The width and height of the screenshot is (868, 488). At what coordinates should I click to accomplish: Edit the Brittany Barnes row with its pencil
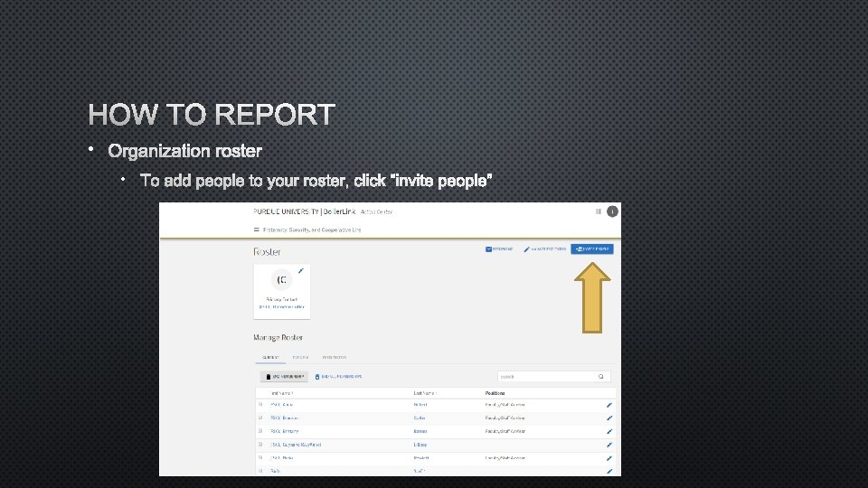point(609,432)
